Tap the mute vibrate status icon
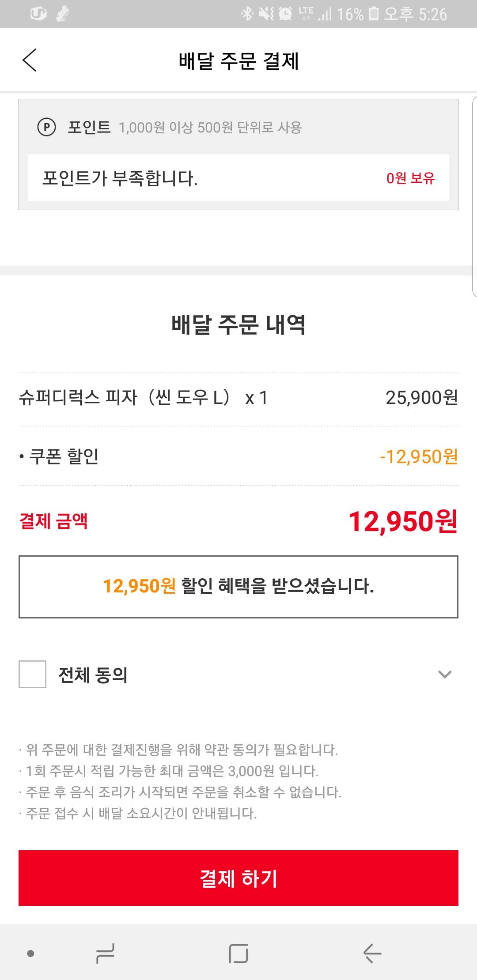Screen dimensions: 477x980 266,14
